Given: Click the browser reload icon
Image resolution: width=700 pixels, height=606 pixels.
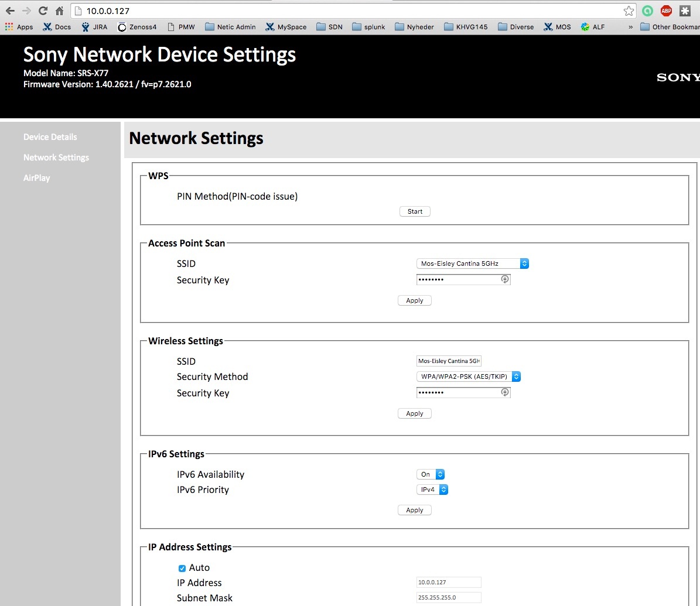Looking at the screenshot, I should 43,11.
